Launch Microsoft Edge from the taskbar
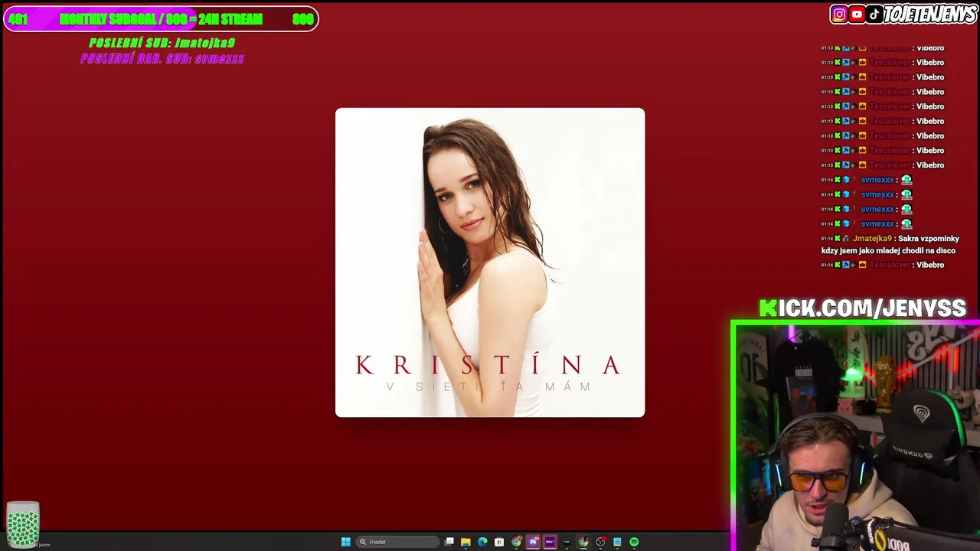The image size is (980, 551). coord(482,542)
